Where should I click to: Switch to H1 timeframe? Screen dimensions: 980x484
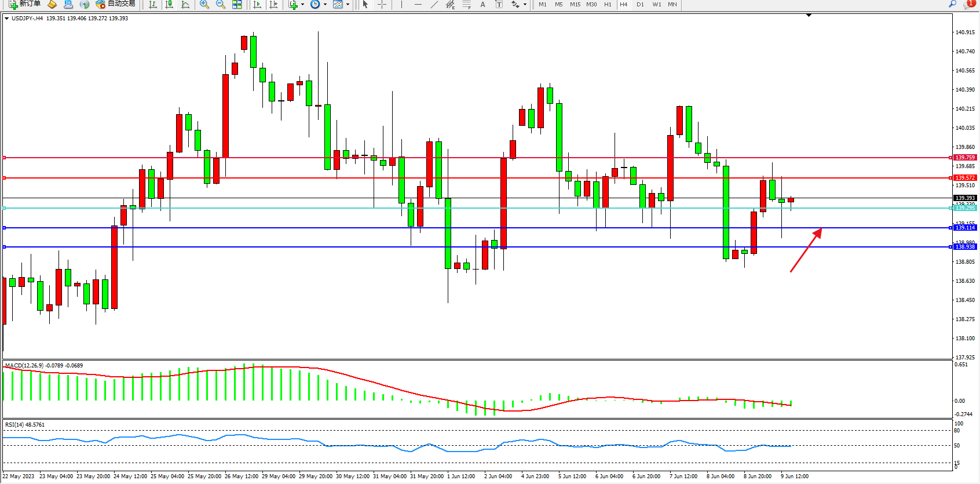point(608,4)
